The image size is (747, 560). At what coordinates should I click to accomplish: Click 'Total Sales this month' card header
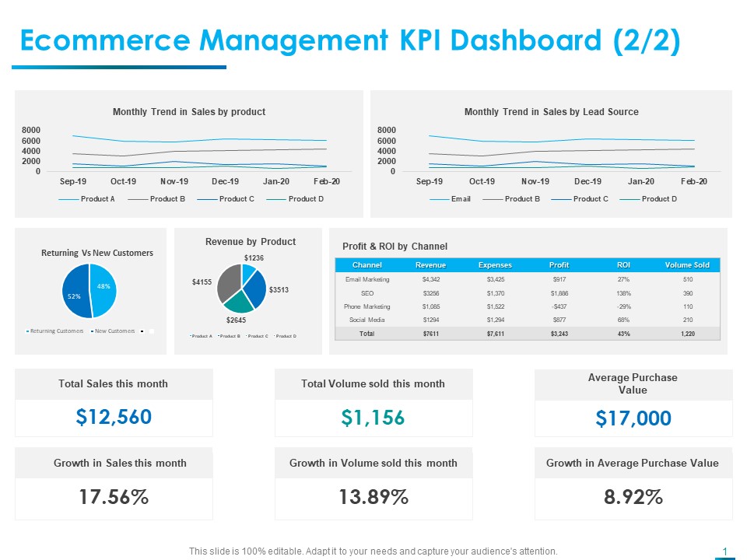pyautogui.click(x=114, y=383)
